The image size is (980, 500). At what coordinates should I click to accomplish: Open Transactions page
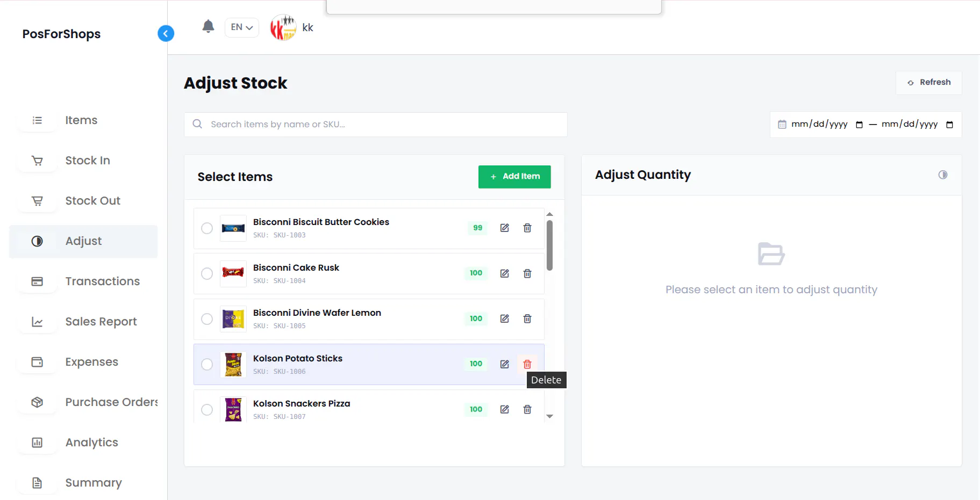[83, 281]
